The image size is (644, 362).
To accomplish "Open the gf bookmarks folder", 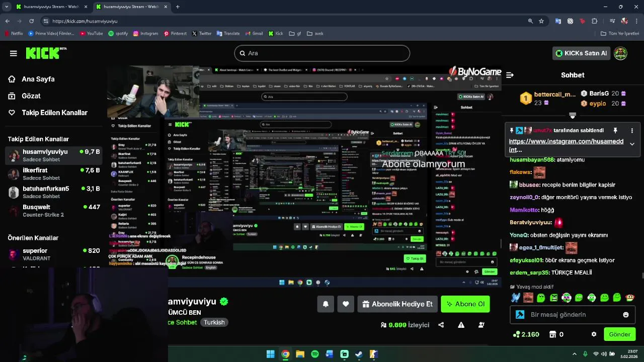I will click(295, 34).
